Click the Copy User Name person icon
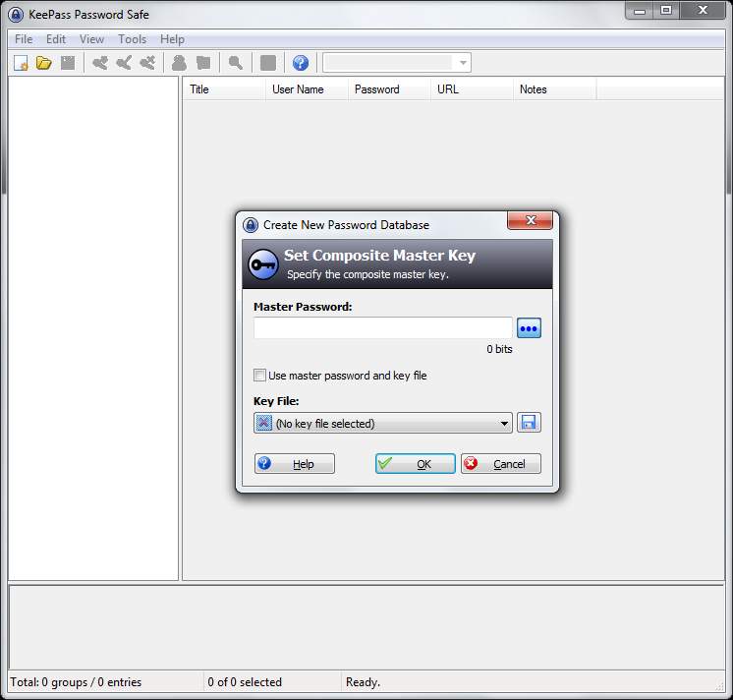733x700 pixels. [179, 63]
